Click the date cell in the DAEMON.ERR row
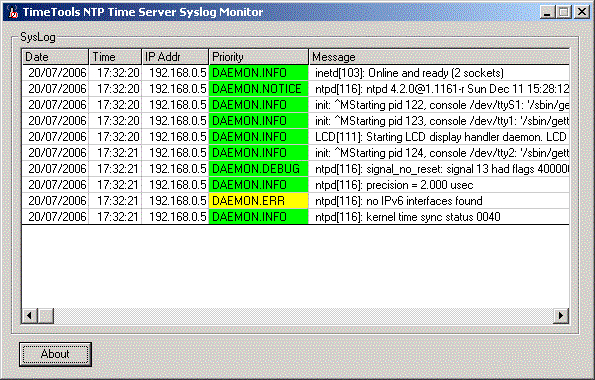The image size is (595, 380). pos(55,201)
